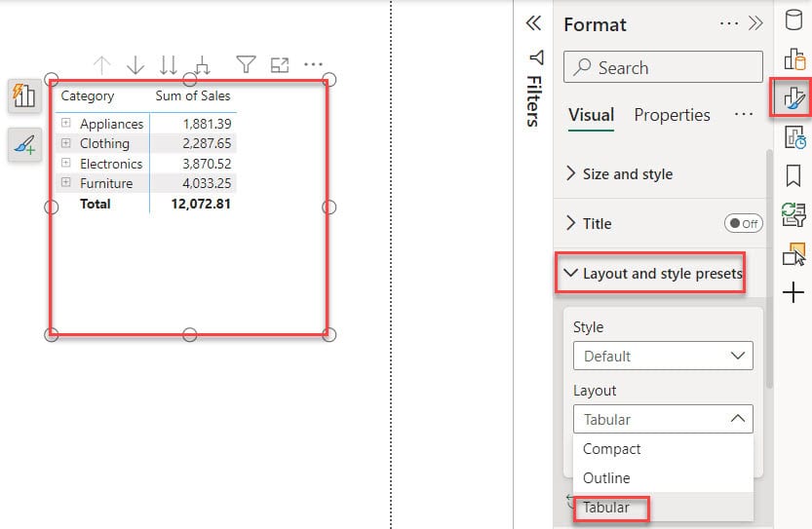812x529 pixels.
Task: Expand all down one level icon
Action: coord(202,65)
